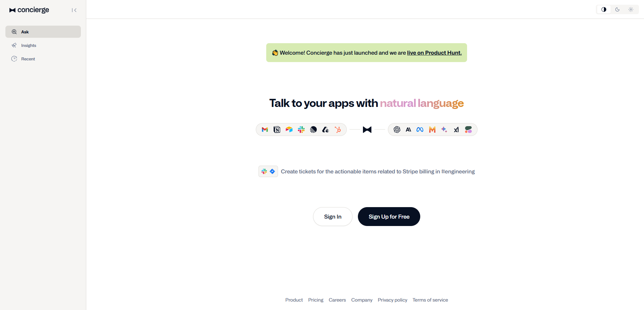Click the Concierge logo in the sidebar
This screenshot has width=644, height=310.
click(x=29, y=10)
